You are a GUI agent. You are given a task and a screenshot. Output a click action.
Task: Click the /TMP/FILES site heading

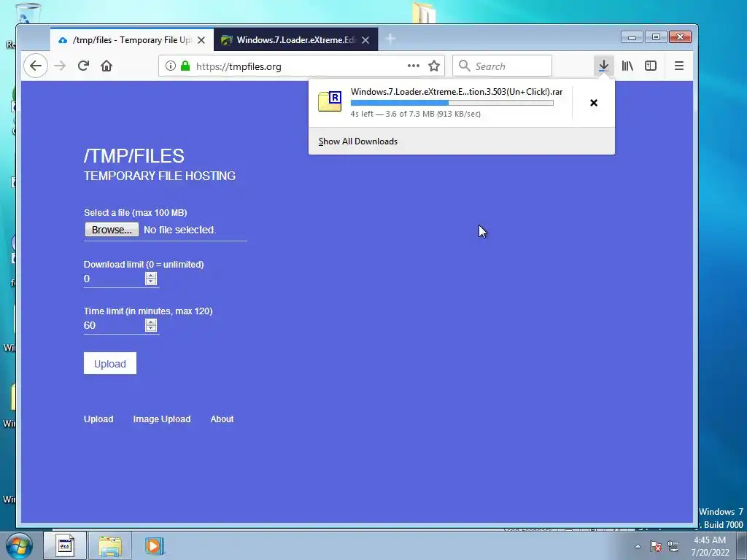pyautogui.click(x=134, y=156)
